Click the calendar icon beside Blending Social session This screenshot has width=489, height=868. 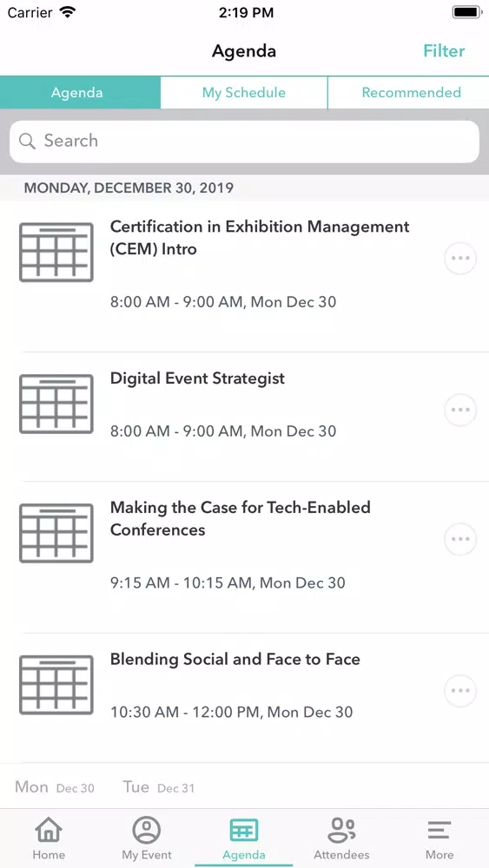pos(56,685)
